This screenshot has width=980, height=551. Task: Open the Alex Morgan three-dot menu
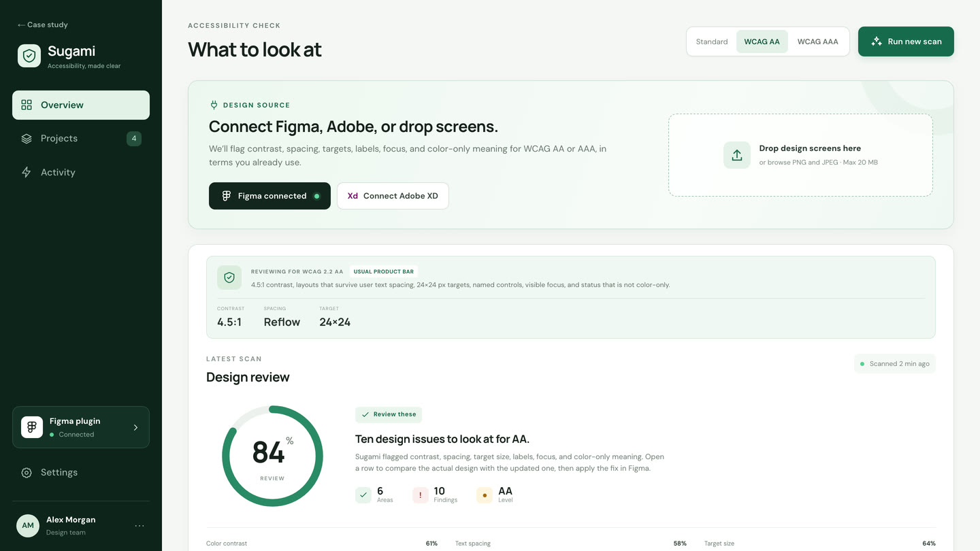coord(140,526)
